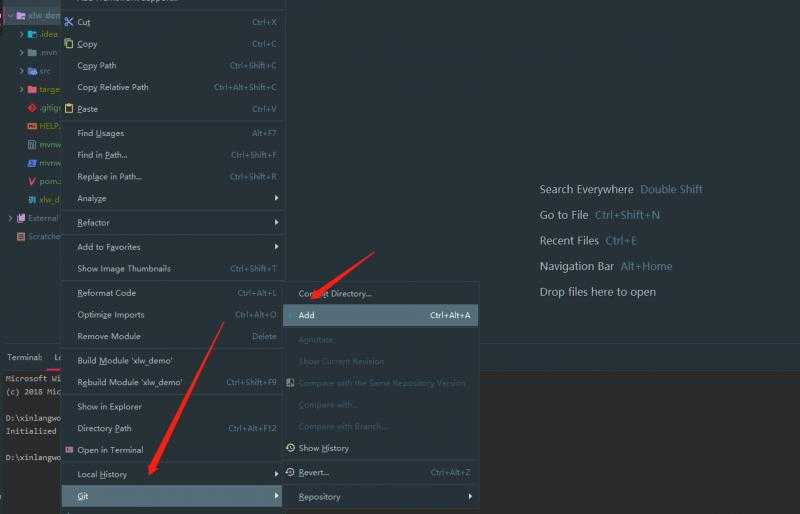Click the .gitignore file icon
The width and height of the screenshot is (800, 514).
point(32,108)
